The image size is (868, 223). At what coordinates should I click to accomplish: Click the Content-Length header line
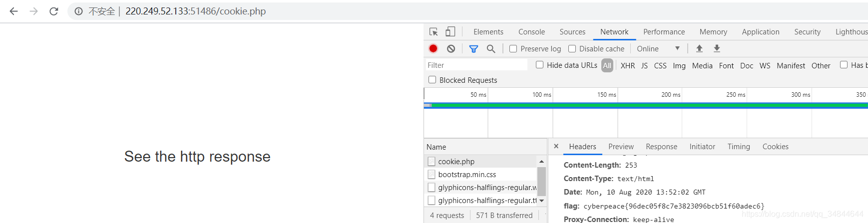pyautogui.click(x=600, y=165)
